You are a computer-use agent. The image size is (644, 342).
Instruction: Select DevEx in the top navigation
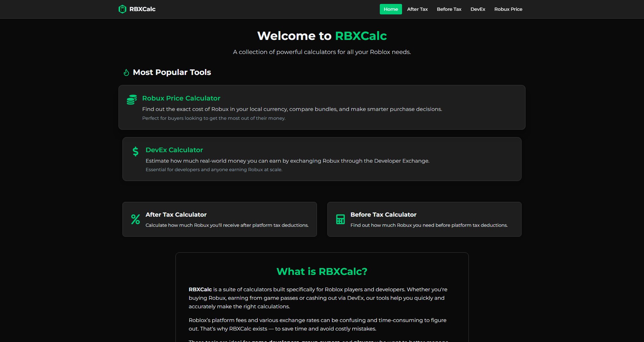478,9
